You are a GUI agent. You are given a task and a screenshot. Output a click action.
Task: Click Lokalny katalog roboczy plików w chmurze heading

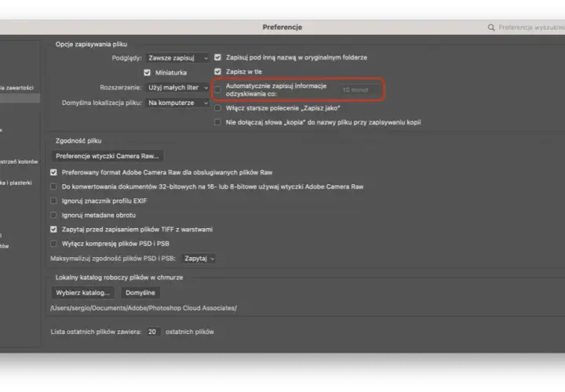[x=119, y=278]
